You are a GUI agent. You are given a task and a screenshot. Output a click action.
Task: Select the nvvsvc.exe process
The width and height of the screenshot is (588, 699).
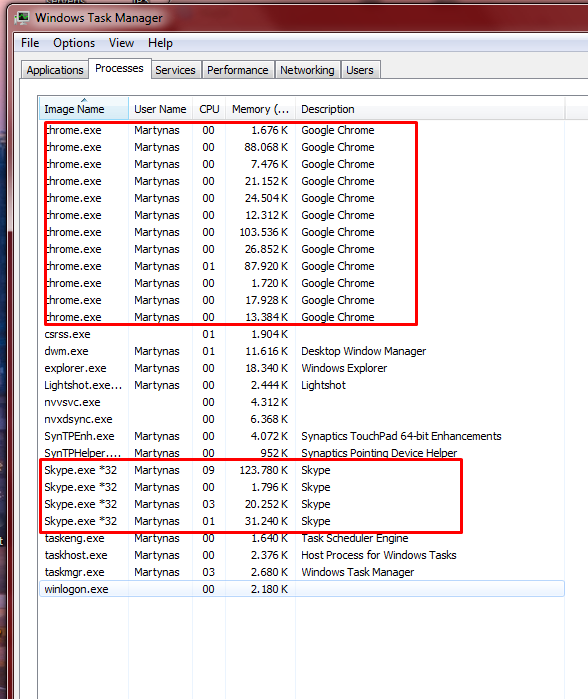302,402
